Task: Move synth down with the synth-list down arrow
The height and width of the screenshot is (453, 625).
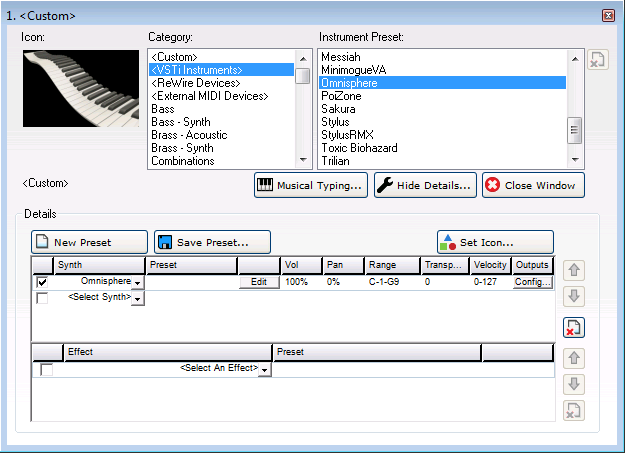Action: (574, 296)
